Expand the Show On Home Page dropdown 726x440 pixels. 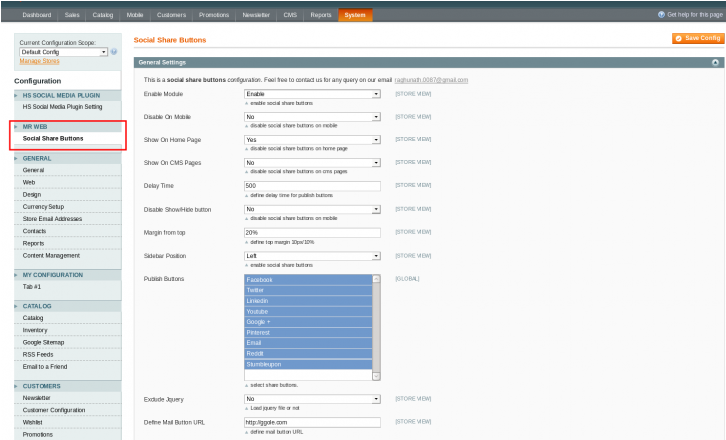tap(312, 140)
